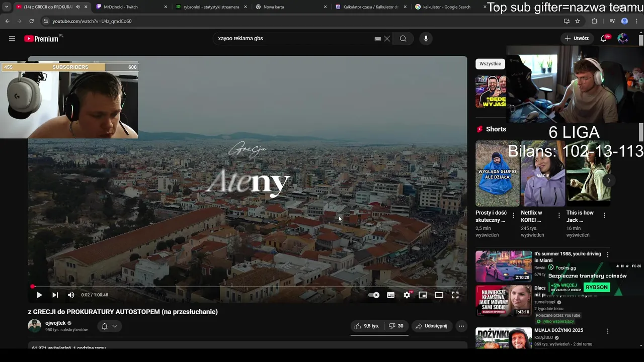Select the Wszystkie filter chip
The width and height of the screenshot is (644, 362).
[490, 64]
